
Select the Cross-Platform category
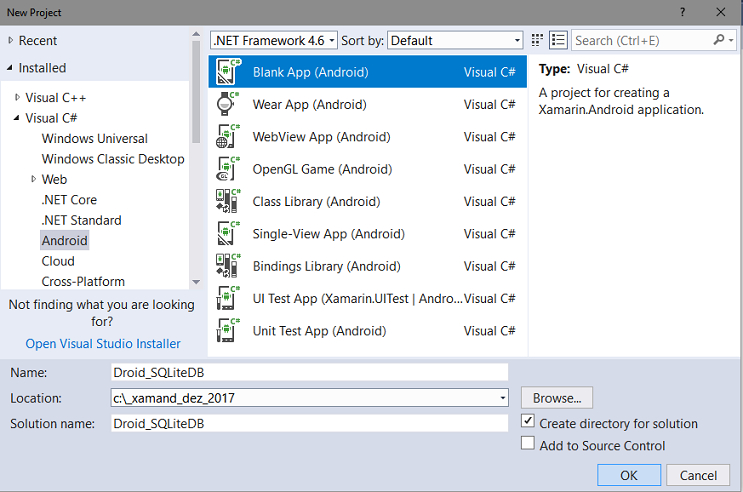(x=83, y=281)
